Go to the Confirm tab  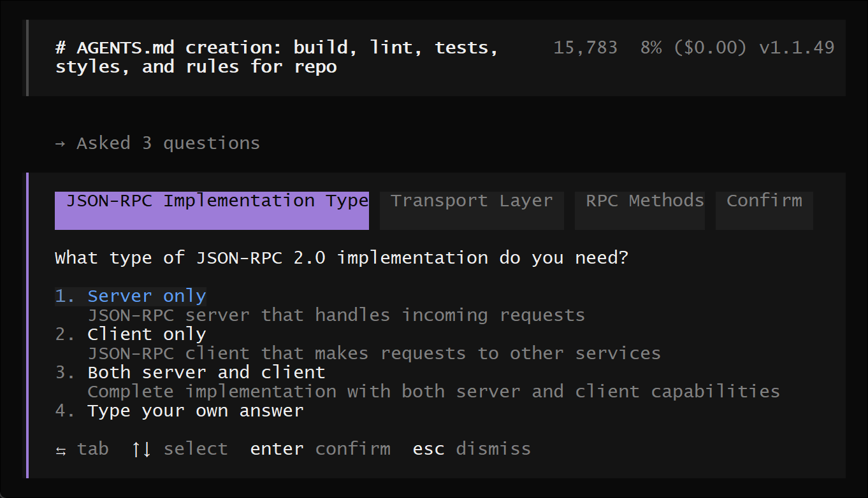pyautogui.click(x=764, y=210)
